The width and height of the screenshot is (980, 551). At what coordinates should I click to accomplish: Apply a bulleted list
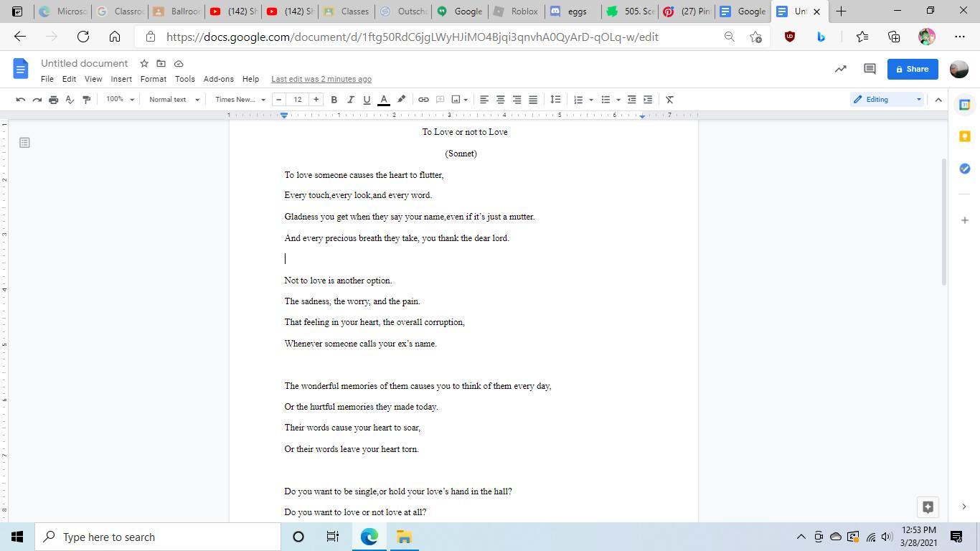point(606,100)
